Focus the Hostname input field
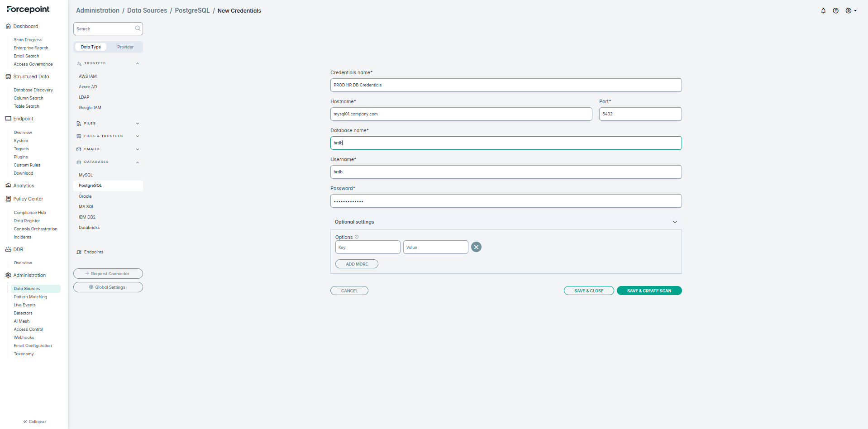 pyautogui.click(x=461, y=114)
